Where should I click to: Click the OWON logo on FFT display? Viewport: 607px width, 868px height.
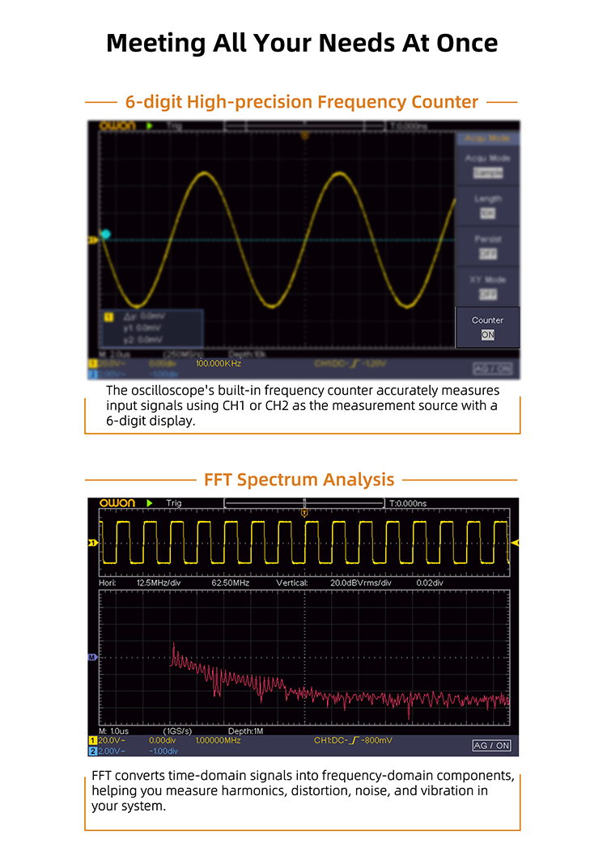click(x=117, y=503)
